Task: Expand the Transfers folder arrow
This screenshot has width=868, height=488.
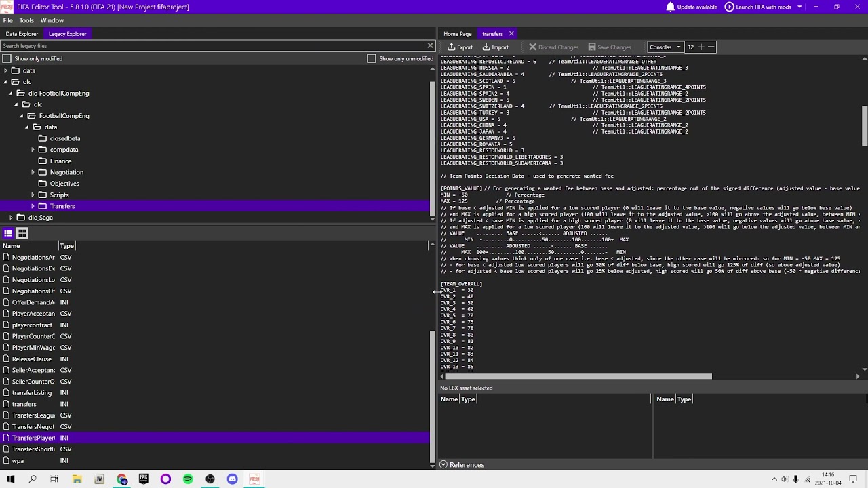Action: pos(33,206)
